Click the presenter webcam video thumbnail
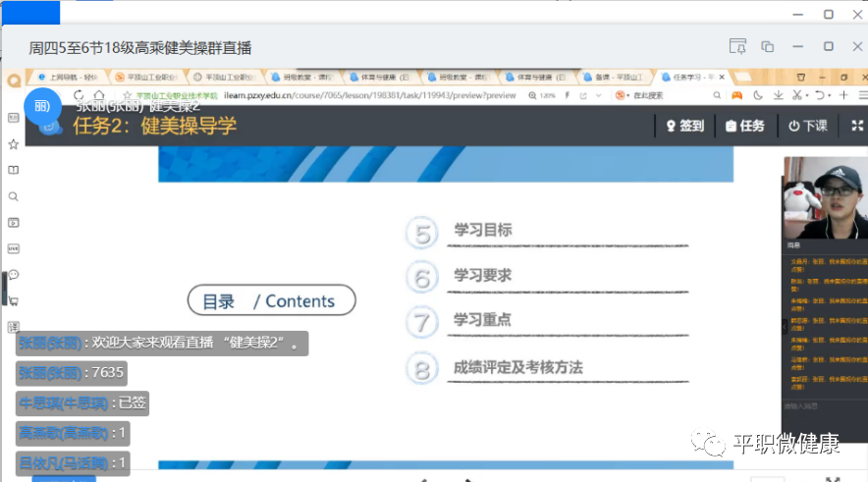 tap(823, 197)
